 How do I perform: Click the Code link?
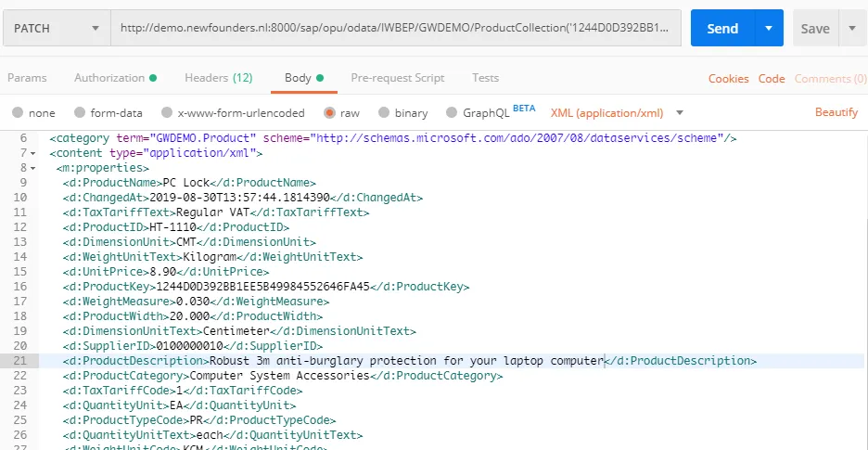(x=772, y=79)
